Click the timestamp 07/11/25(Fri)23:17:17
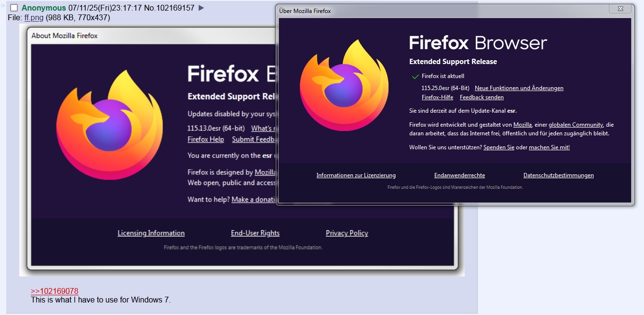Viewport: 644px width, 315px height. click(x=105, y=8)
